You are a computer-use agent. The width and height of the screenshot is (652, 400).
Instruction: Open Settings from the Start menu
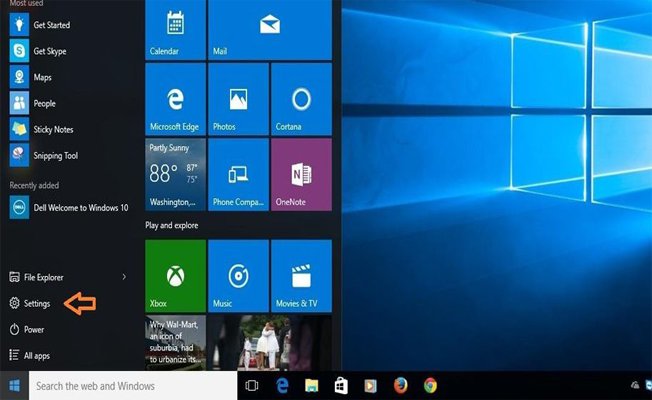30,304
